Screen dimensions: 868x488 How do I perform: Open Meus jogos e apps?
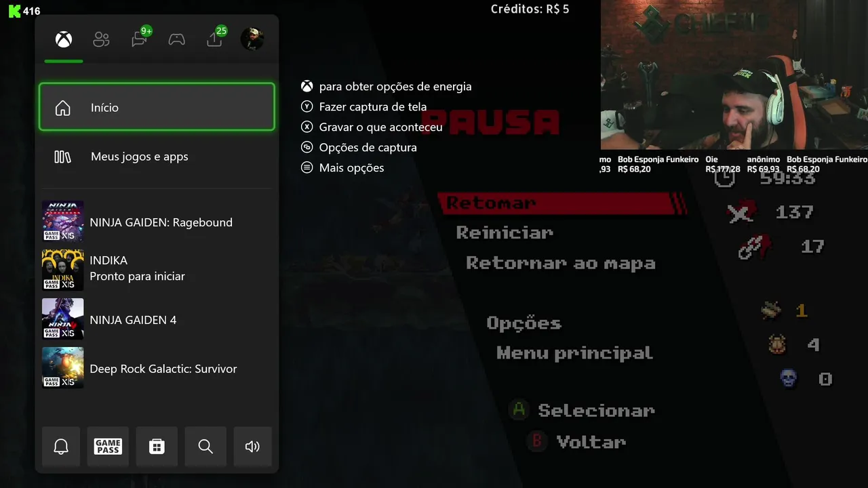[157, 157]
